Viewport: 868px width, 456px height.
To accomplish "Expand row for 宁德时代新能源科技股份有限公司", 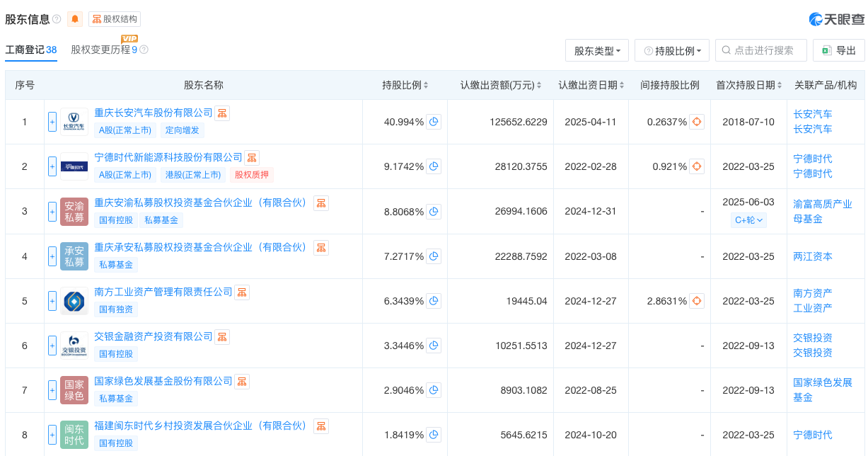I will coord(52,166).
